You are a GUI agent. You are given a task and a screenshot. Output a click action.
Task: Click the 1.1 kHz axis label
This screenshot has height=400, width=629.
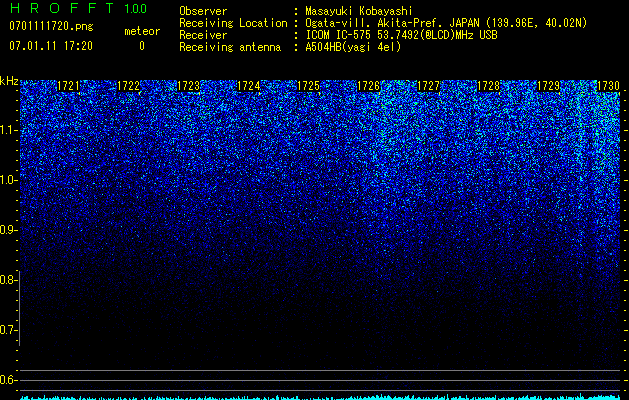[8, 130]
